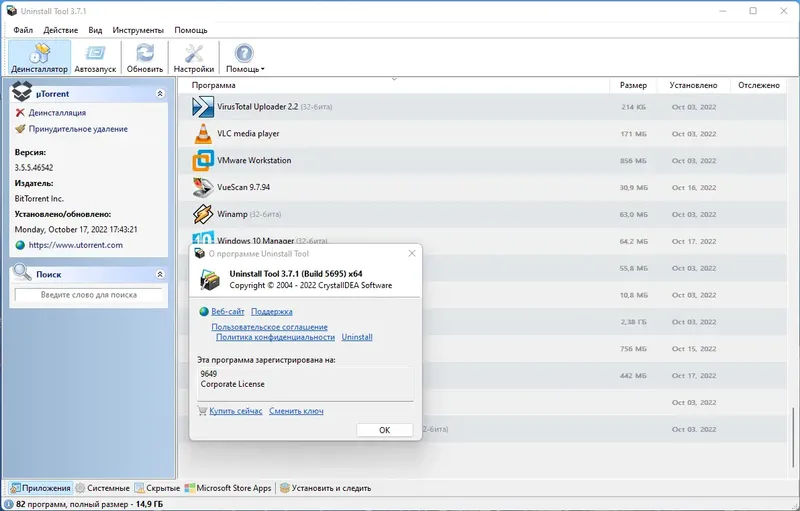
Task: Click the Веб-сайт link in About dialog
Action: click(228, 312)
